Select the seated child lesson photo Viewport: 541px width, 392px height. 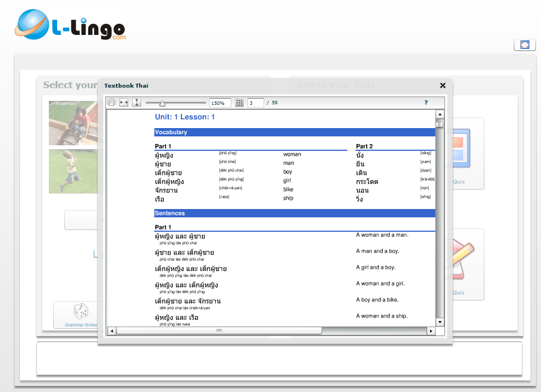point(73,123)
